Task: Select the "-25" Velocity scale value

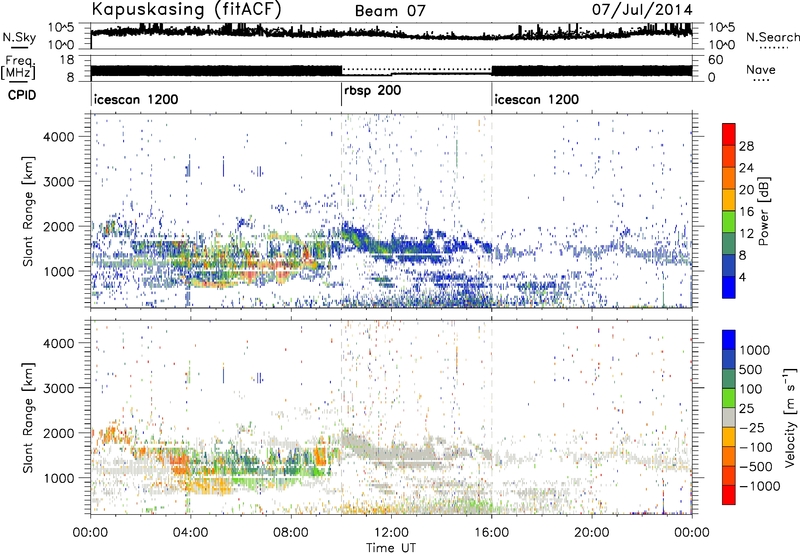Action: (751, 427)
